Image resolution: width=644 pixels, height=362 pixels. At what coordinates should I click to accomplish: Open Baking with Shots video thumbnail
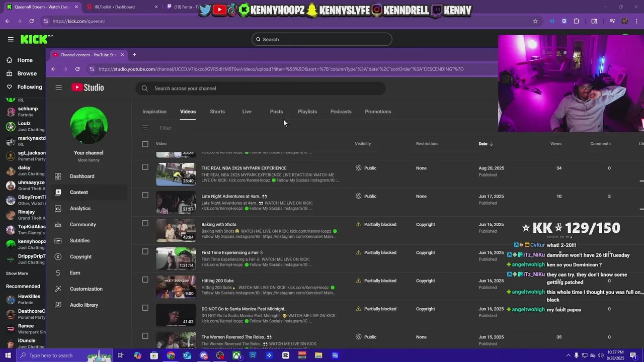click(176, 231)
